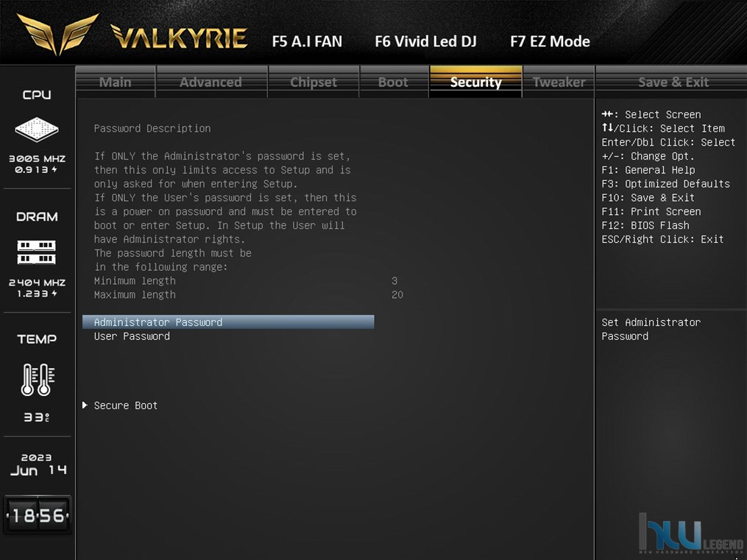
Task: Click the 18:56 flip clock display
Action: (38, 515)
